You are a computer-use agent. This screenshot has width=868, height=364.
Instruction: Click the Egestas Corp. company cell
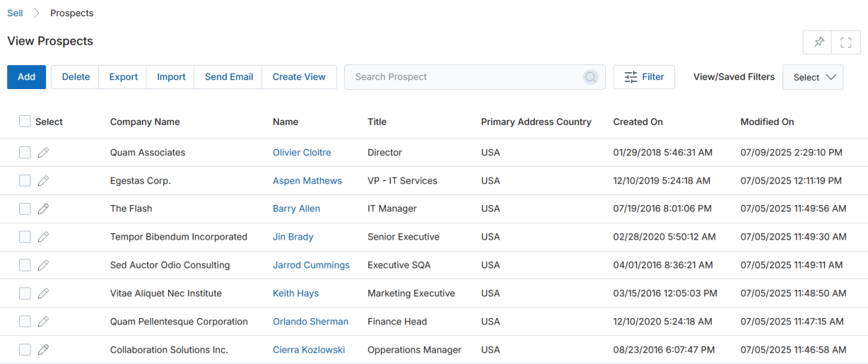[141, 181]
